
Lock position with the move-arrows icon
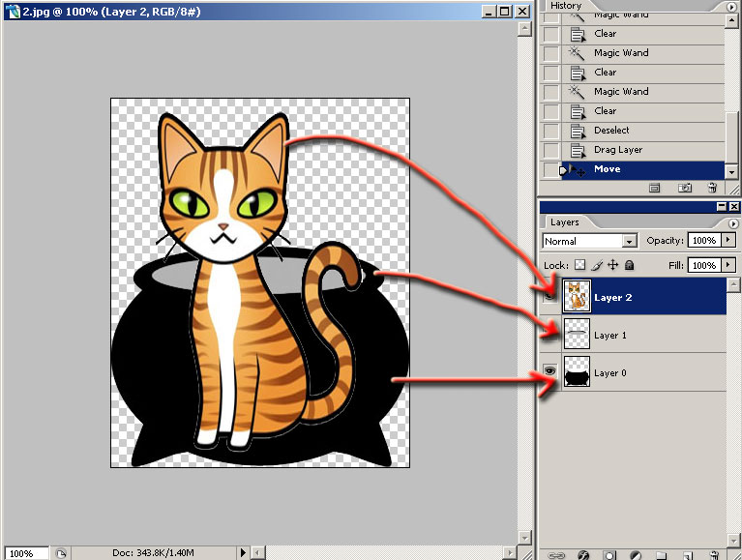[612, 265]
